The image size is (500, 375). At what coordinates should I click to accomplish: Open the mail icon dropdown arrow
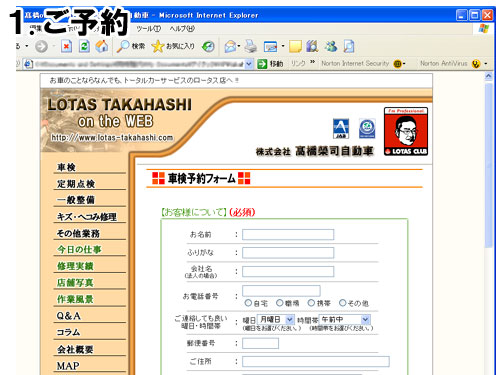coord(239,46)
